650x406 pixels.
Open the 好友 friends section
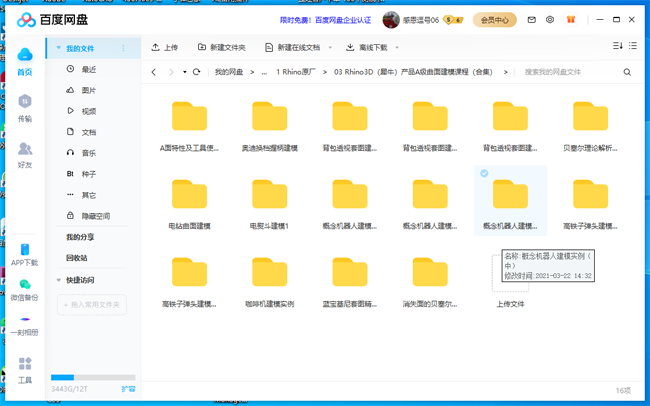click(25, 155)
